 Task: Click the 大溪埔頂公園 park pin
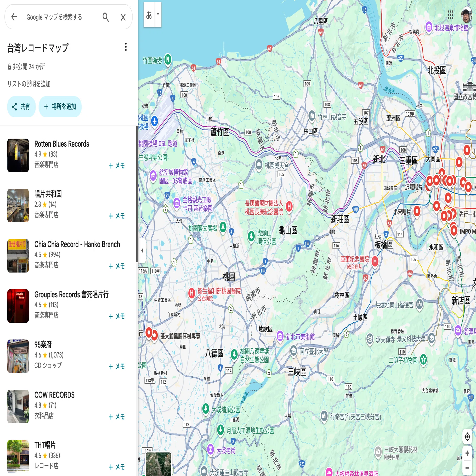[206, 409]
